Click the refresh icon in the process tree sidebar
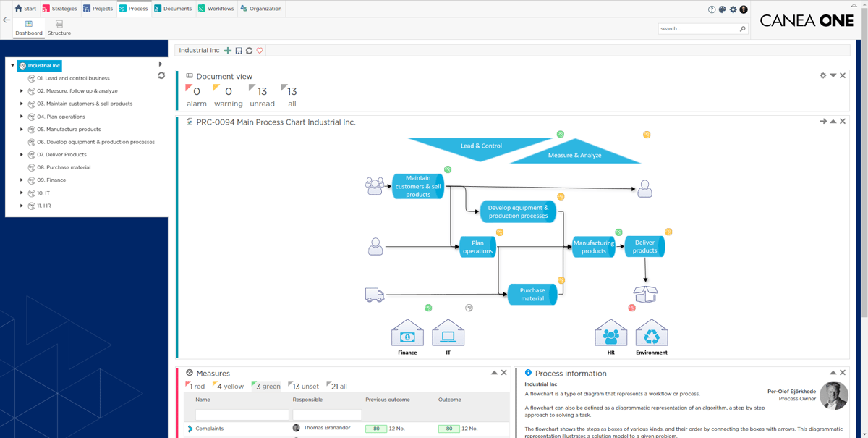 coord(161,75)
